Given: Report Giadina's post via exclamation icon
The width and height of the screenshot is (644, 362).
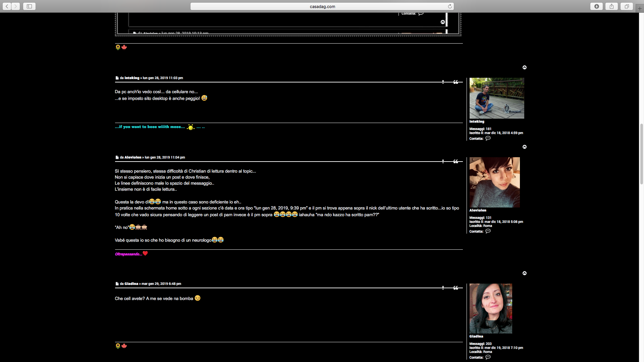Looking at the screenshot, I should click(x=443, y=288).
